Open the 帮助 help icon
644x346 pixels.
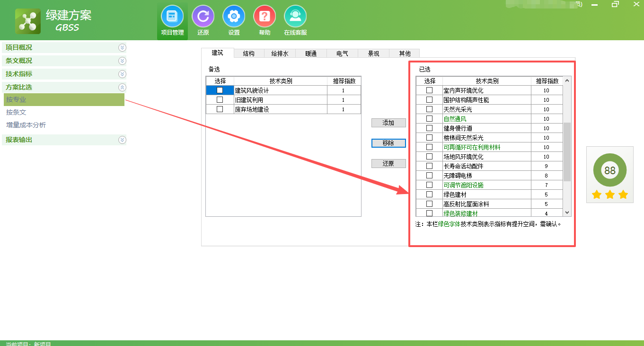coord(264,20)
